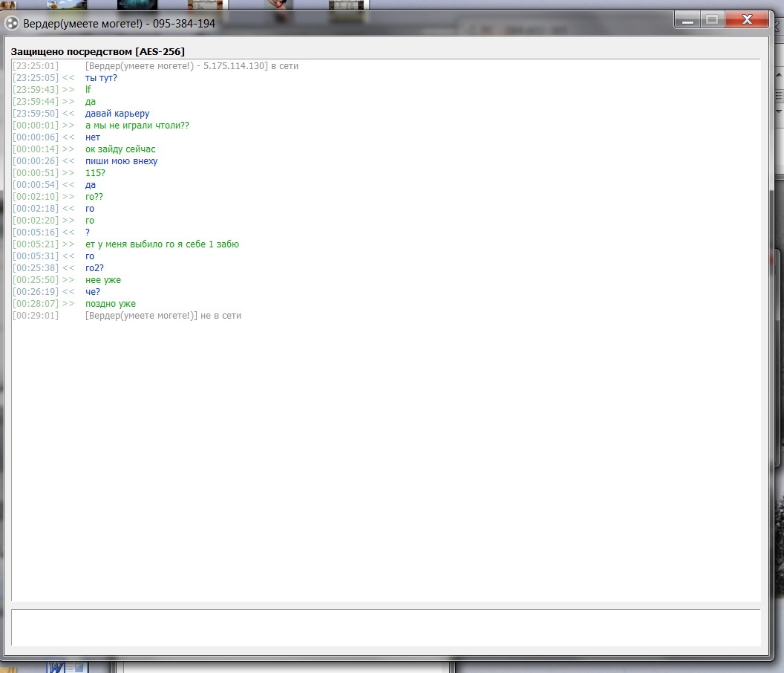
Task: Click the timestamp [00:28:07]
Action: [36, 304]
